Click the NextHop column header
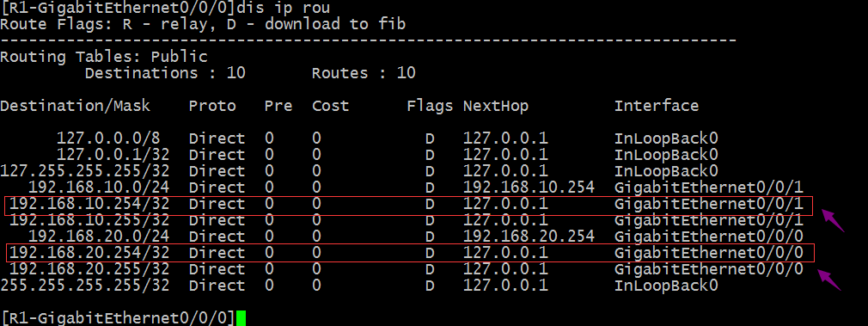The height and width of the screenshot is (326, 868). (x=495, y=106)
